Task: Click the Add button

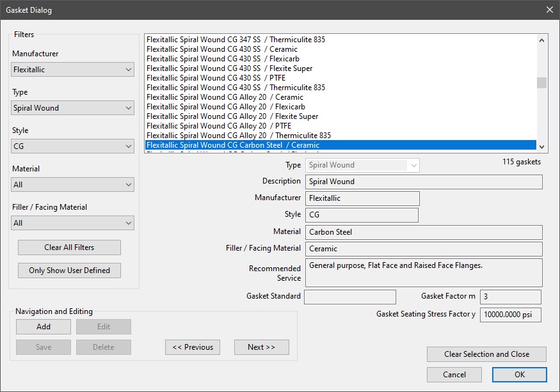Action: coord(44,327)
